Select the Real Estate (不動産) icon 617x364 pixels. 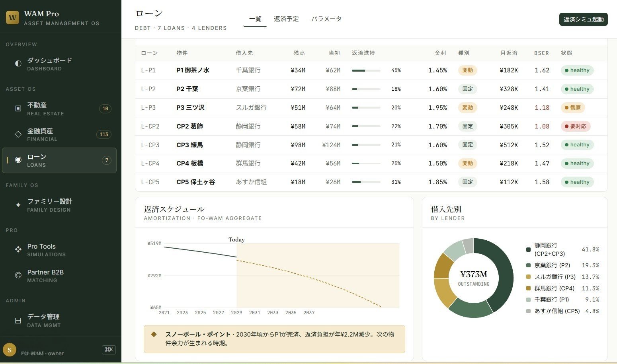[18, 108]
